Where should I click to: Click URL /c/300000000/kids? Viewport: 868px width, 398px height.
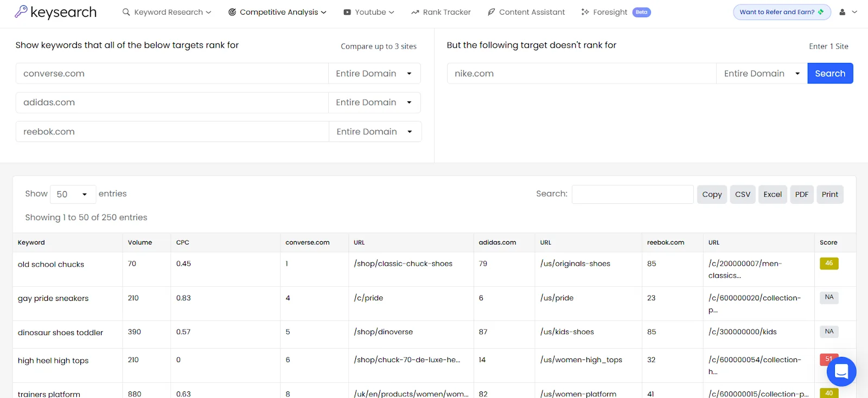point(743,332)
